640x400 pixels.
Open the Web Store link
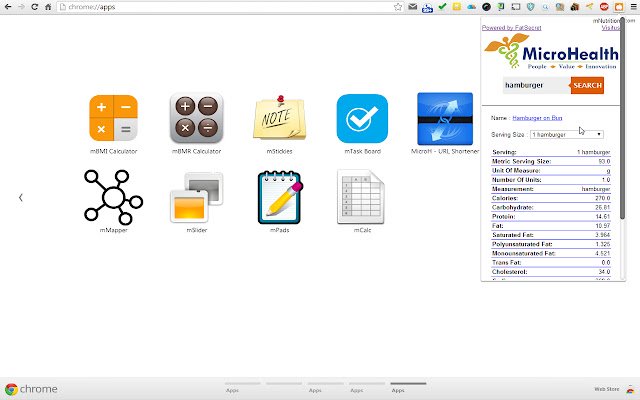click(607, 389)
